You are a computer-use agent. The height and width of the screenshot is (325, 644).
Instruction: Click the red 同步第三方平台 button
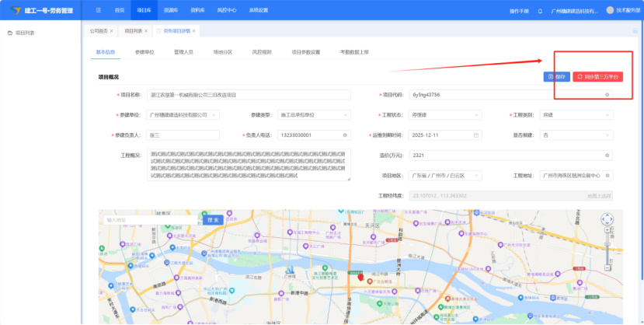pyautogui.click(x=597, y=76)
